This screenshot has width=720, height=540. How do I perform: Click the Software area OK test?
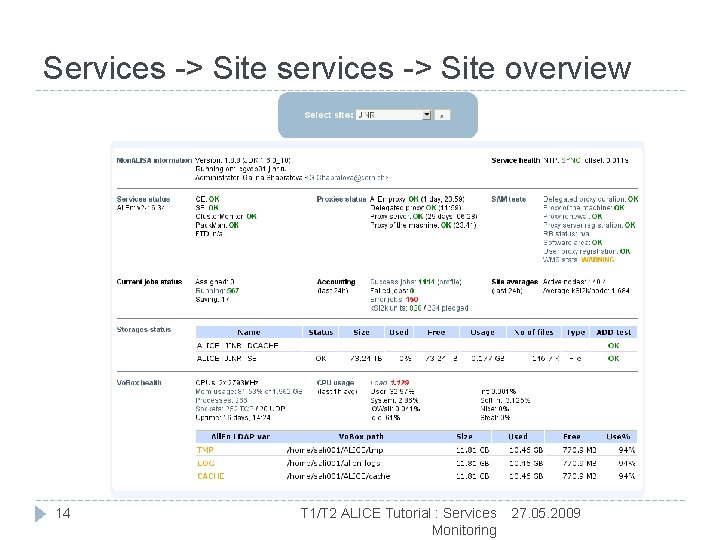573,242
